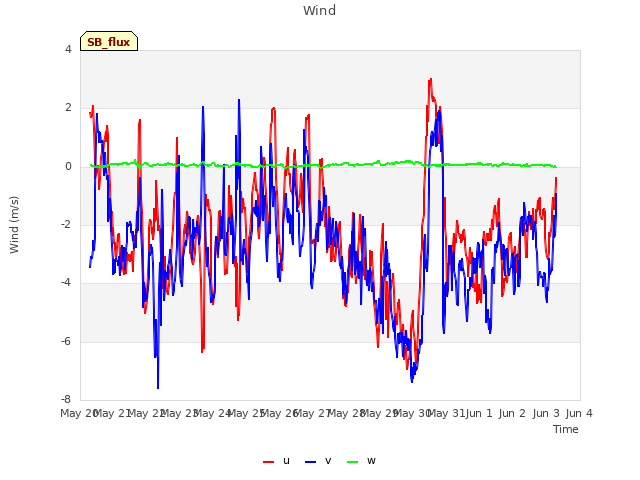Click the 'May 28' x-axis label
The width and height of the screenshot is (640, 480).
tap(346, 413)
